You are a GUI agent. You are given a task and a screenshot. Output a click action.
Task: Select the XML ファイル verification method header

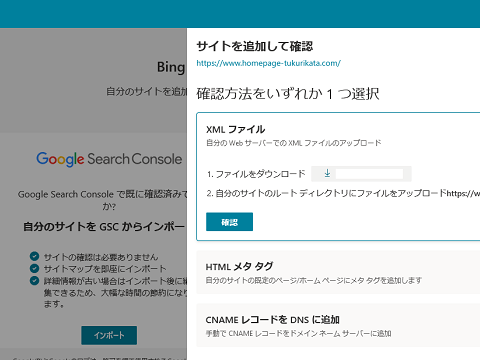point(235,129)
